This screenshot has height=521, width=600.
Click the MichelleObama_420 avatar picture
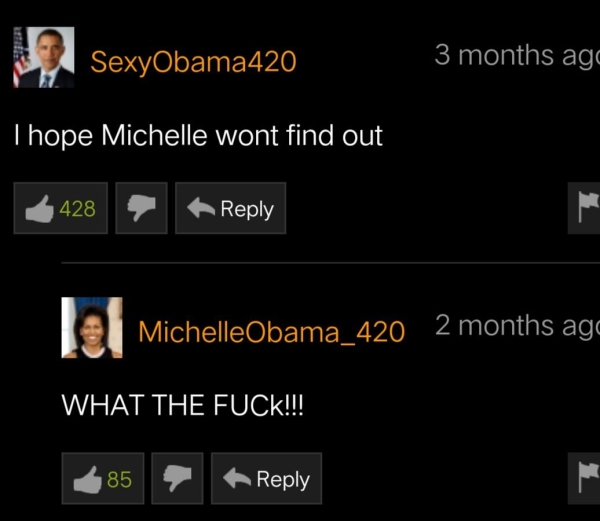(x=92, y=327)
